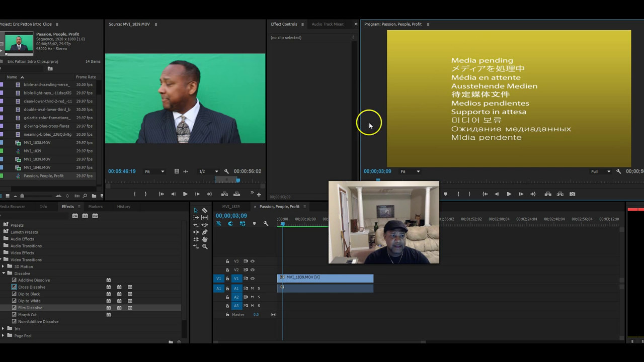Switch to Info tab

(x=44, y=207)
